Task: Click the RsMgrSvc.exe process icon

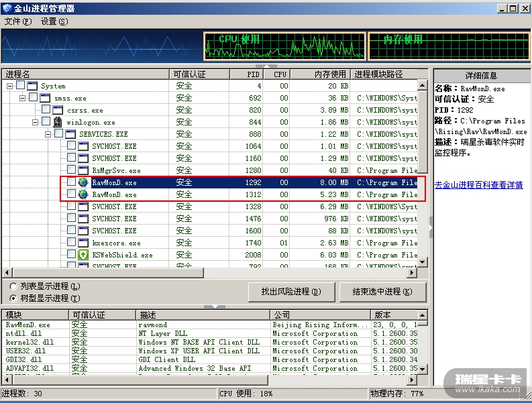Action: pyautogui.click(x=83, y=170)
